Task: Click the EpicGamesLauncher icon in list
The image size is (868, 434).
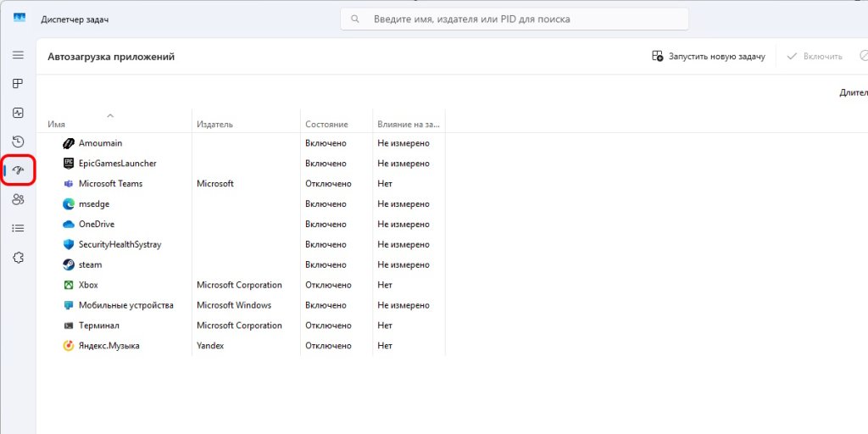Action: 69,164
